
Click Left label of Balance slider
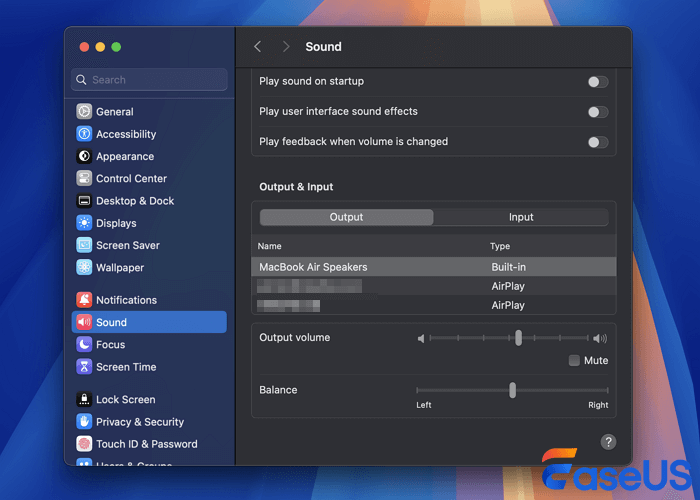tap(424, 405)
